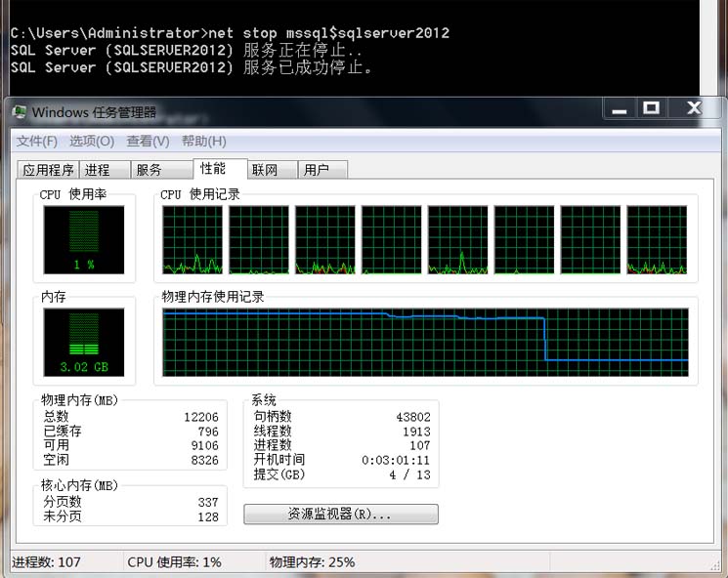Click the CPU 使用率 gauge showing 1 %
The image size is (728, 578).
point(84,240)
